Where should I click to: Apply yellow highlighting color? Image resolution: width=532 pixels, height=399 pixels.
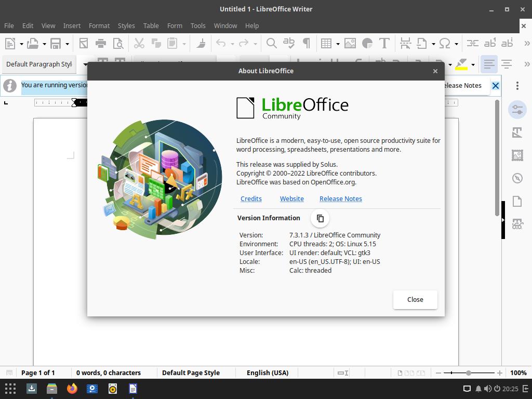[x=461, y=64]
